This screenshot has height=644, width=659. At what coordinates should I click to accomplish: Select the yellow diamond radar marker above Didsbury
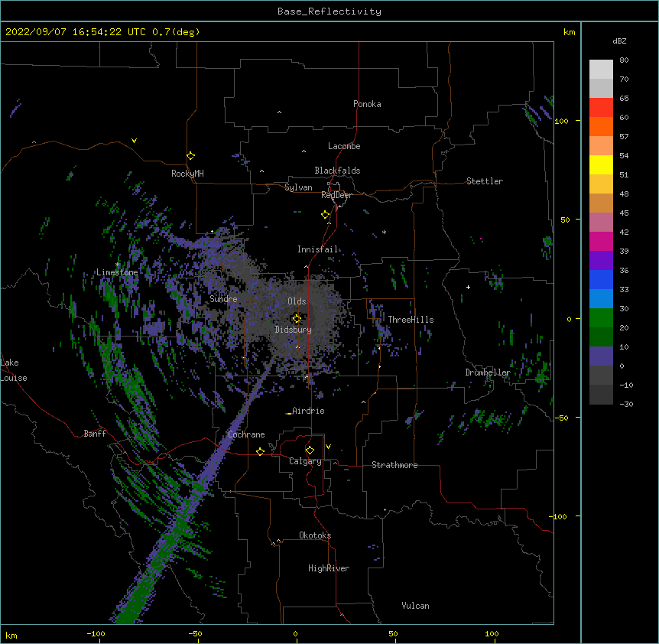[x=297, y=318]
